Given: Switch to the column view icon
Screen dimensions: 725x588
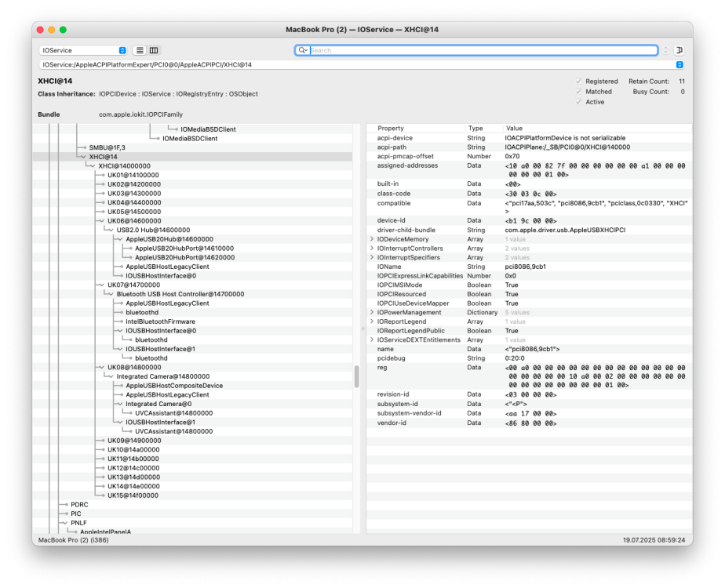Looking at the screenshot, I should [x=154, y=50].
